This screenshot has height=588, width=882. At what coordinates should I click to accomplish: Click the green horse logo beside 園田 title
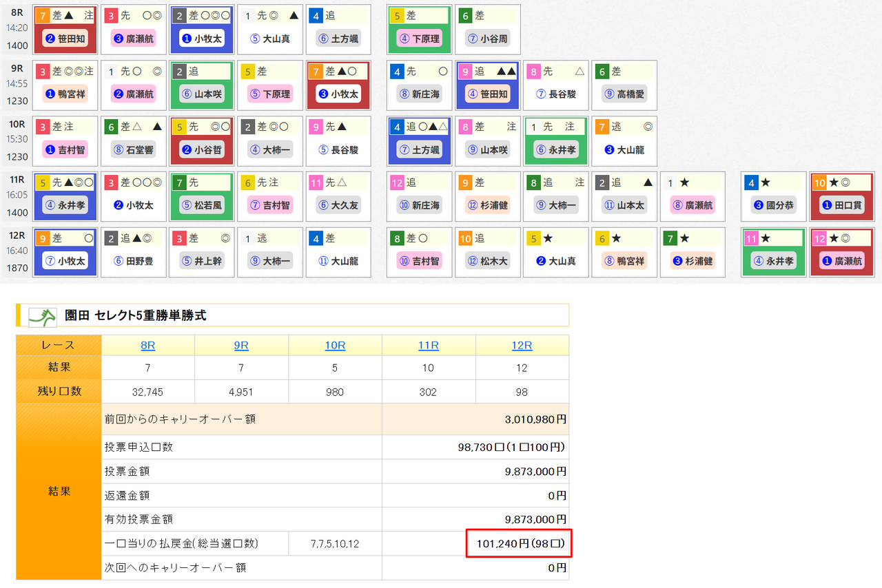(43, 316)
